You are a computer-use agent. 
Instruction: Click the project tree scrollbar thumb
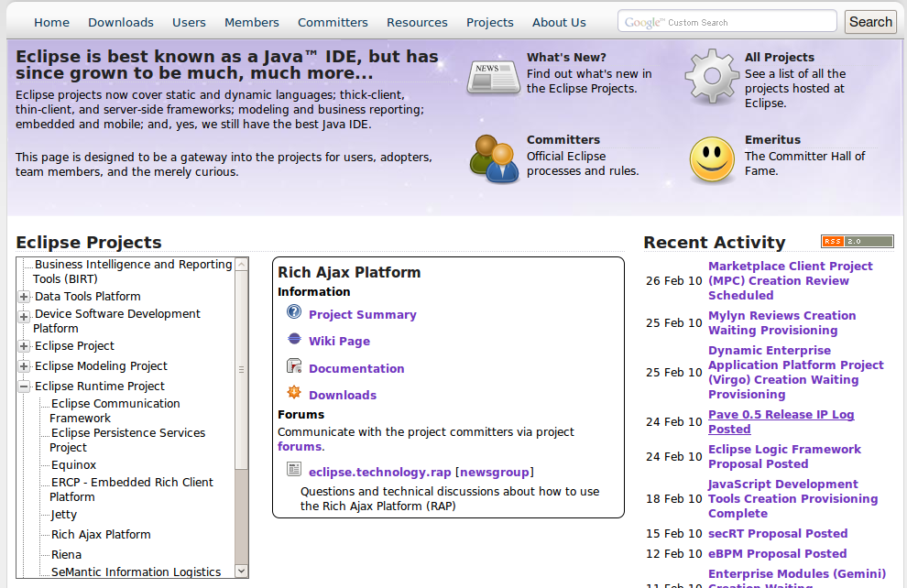pyautogui.click(x=242, y=369)
